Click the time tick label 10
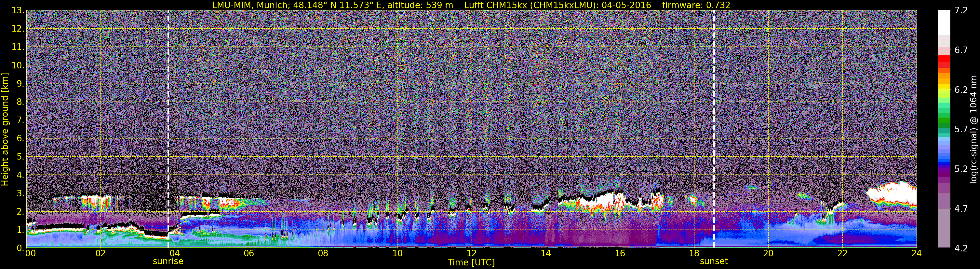980x269 pixels. pyautogui.click(x=397, y=253)
